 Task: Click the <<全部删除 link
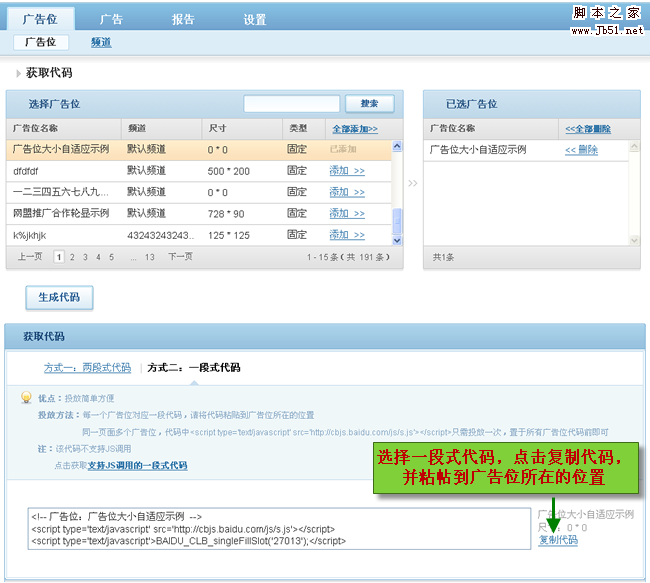588,129
